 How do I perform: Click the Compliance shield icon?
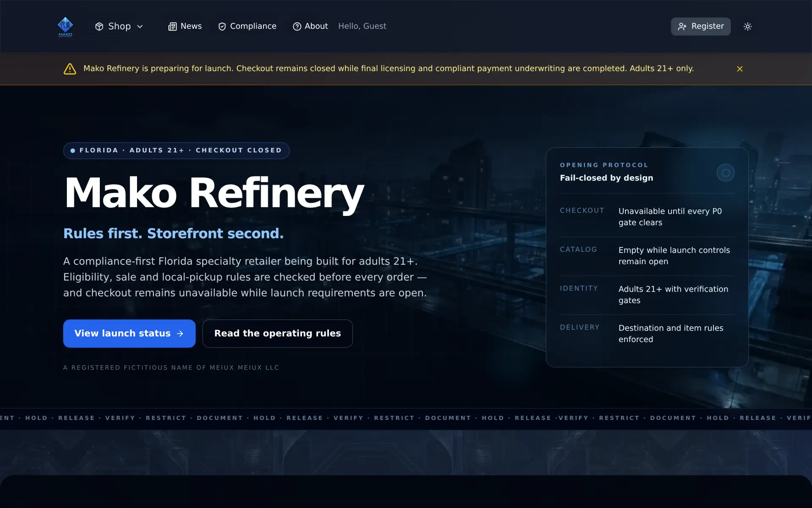(222, 27)
